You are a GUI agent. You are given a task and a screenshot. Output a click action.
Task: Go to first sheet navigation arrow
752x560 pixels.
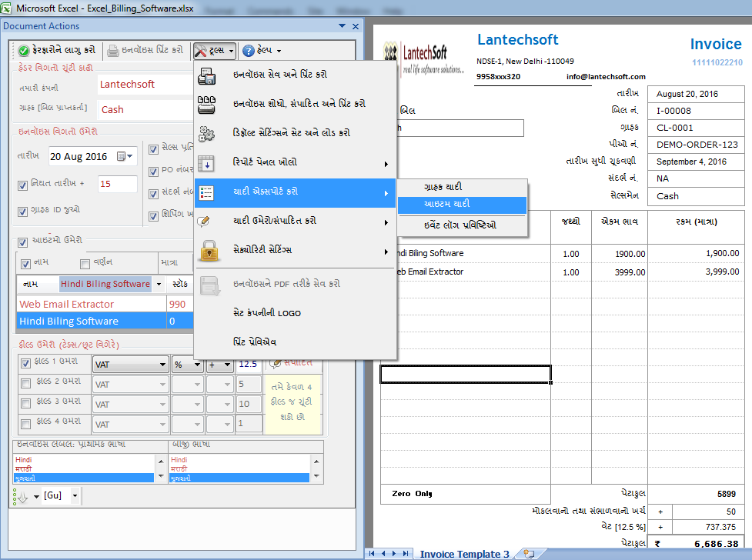372,553
